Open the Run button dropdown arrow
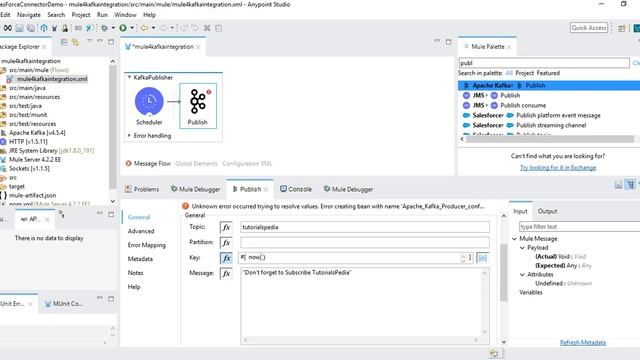Image resolution: width=640 pixels, height=360 pixels. click(132, 28)
